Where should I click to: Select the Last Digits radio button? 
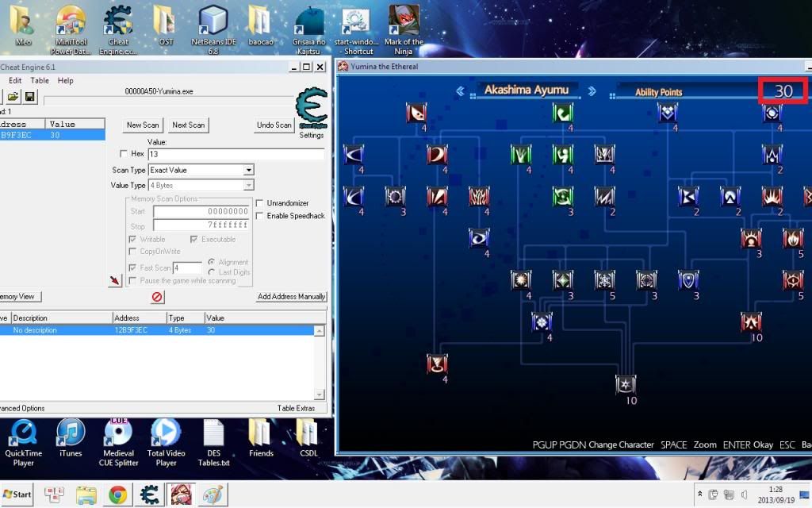[211, 272]
